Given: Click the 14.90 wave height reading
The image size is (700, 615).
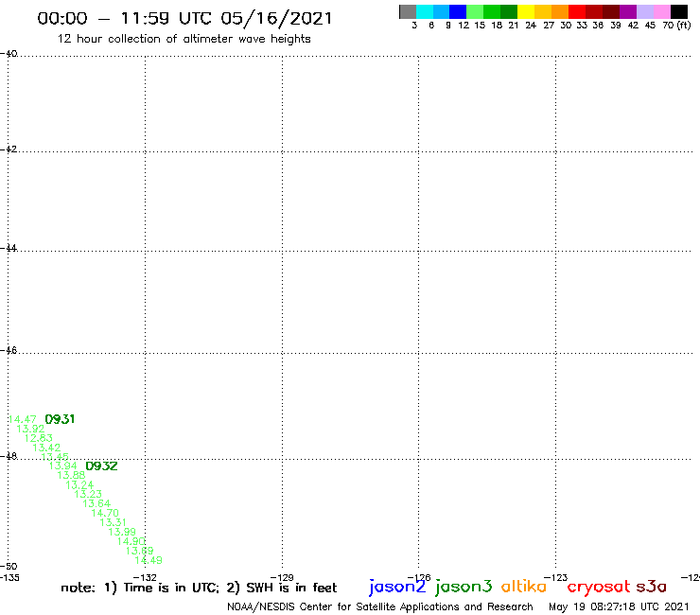Looking at the screenshot, I should point(131,541).
